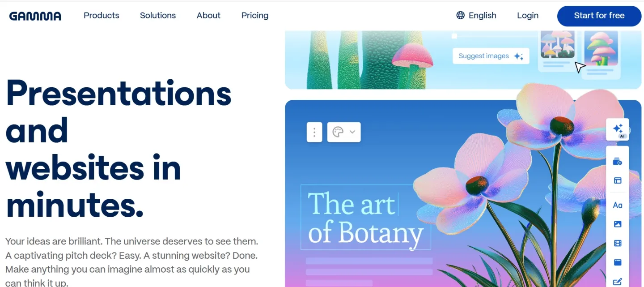Open the Solutions menu
This screenshot has width=644, height=287.
coord(158,16)
